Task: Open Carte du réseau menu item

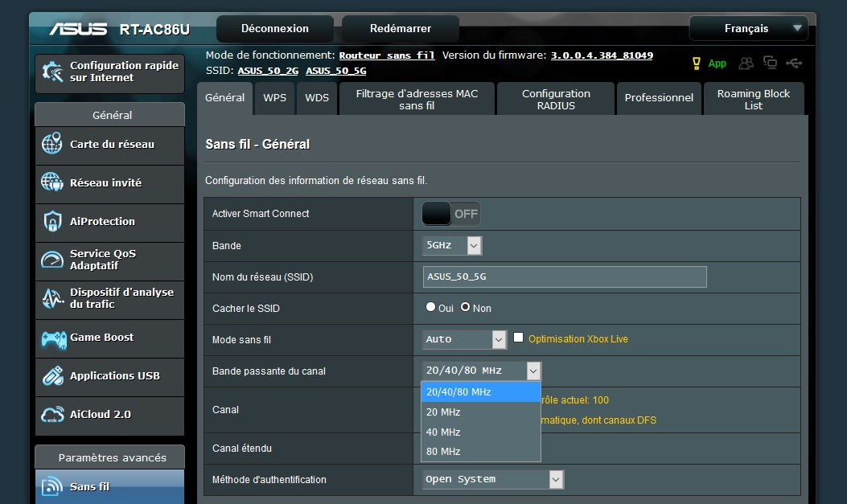Action: [109, 145]
